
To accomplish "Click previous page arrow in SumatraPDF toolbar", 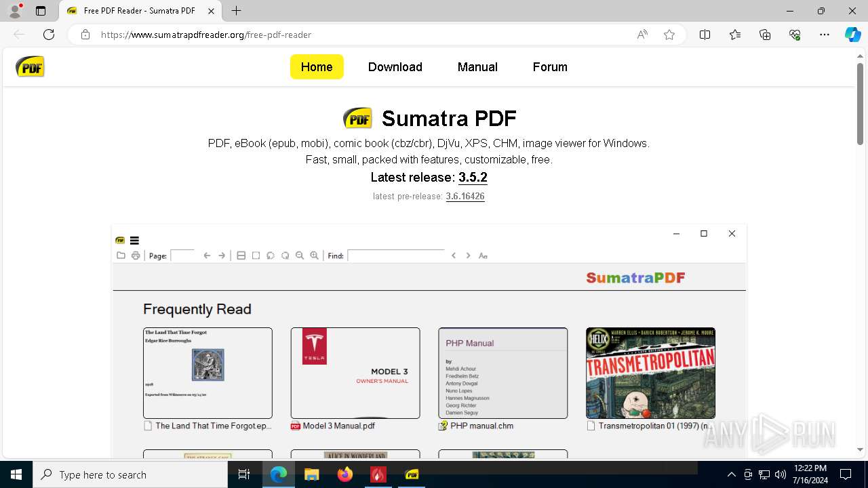I will click(x=207, y=256).
